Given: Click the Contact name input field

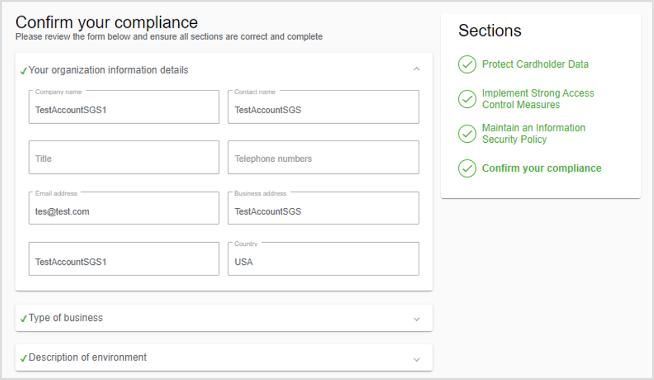Looking at the screenshot, I should pos(323,107).
